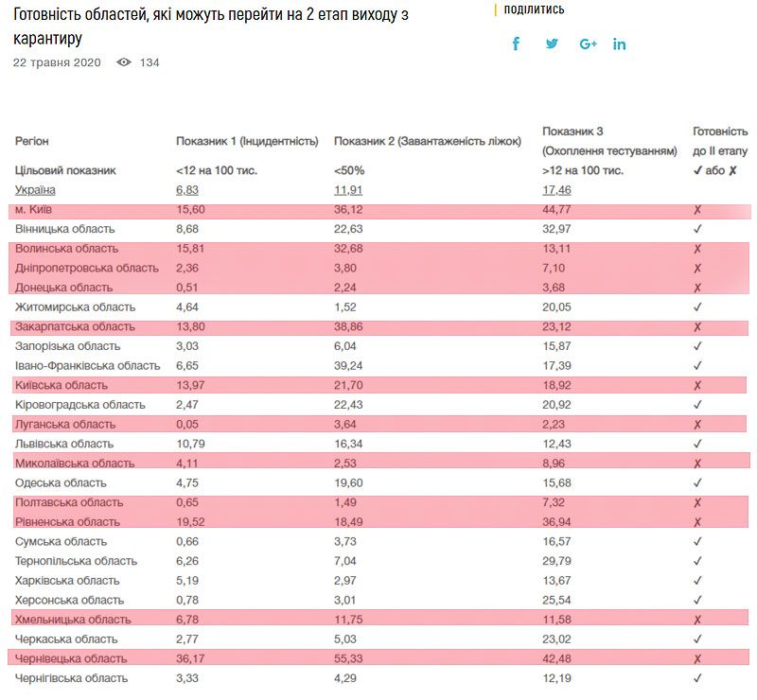Screen dimensions: 757x700
Task: Click the publication date 22 травня 2020
Action: [x=56, y=62]
